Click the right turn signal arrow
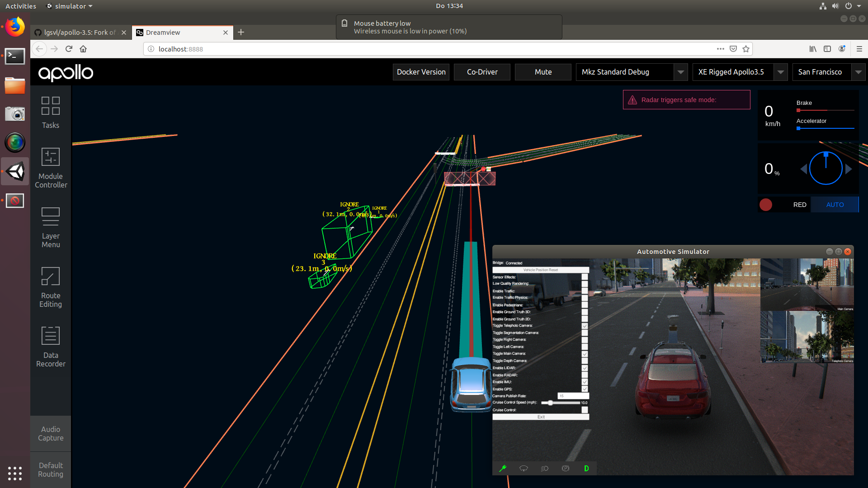This screenshot has height=488, width=868. [x=849, y=169]
